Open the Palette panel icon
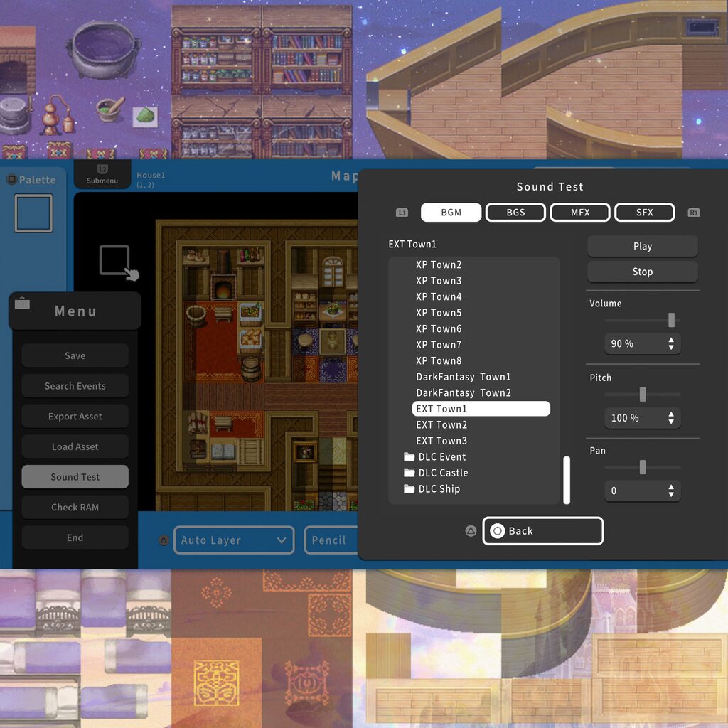The width and height of the screenshot is (728, 728). pos(11,180)
